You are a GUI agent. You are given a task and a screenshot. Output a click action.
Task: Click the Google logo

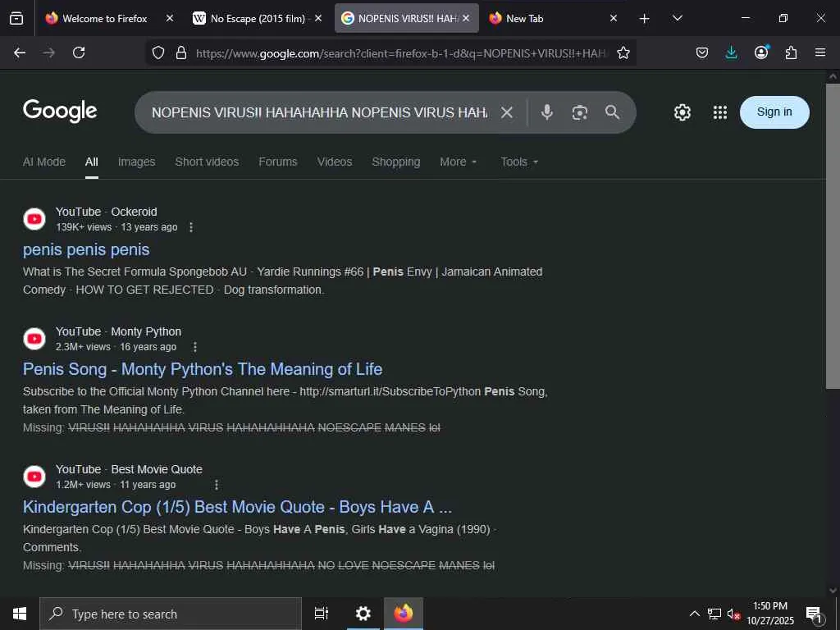pyautogui.click(x=60, y=111)
